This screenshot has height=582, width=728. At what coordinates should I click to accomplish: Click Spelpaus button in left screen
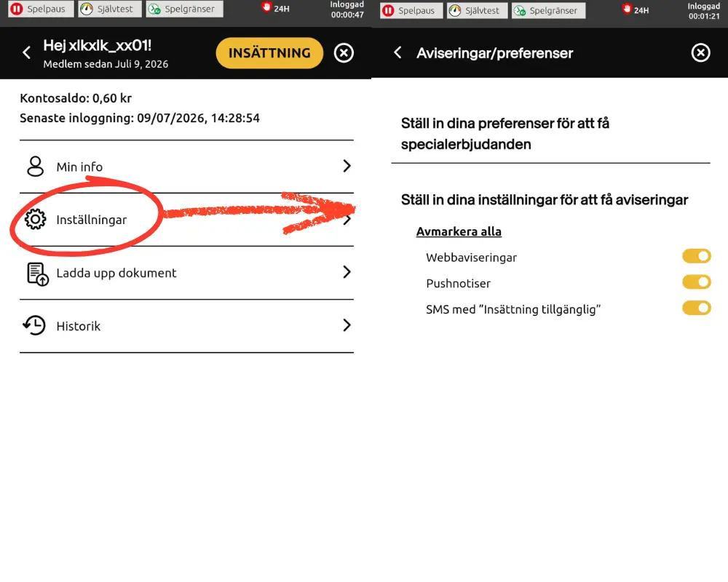[41, 9]
